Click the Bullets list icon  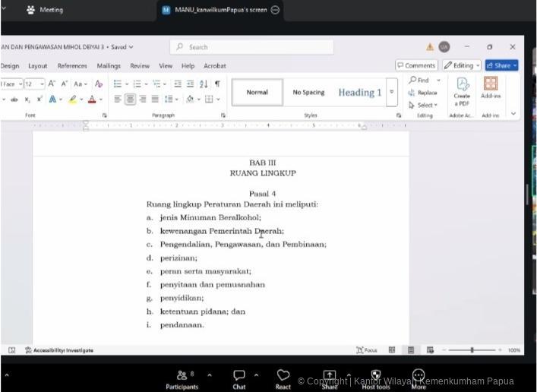[118, 84]
